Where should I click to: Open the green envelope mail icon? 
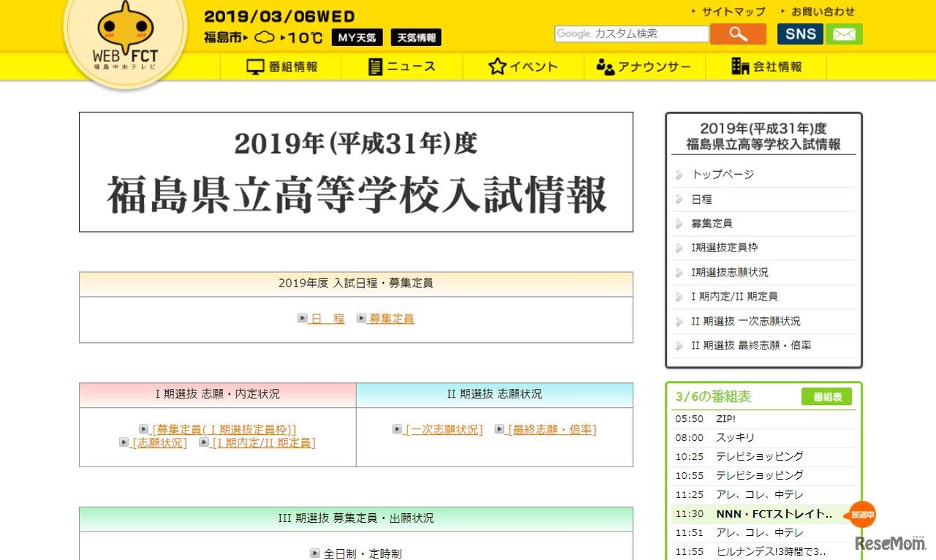click(844, 33)
